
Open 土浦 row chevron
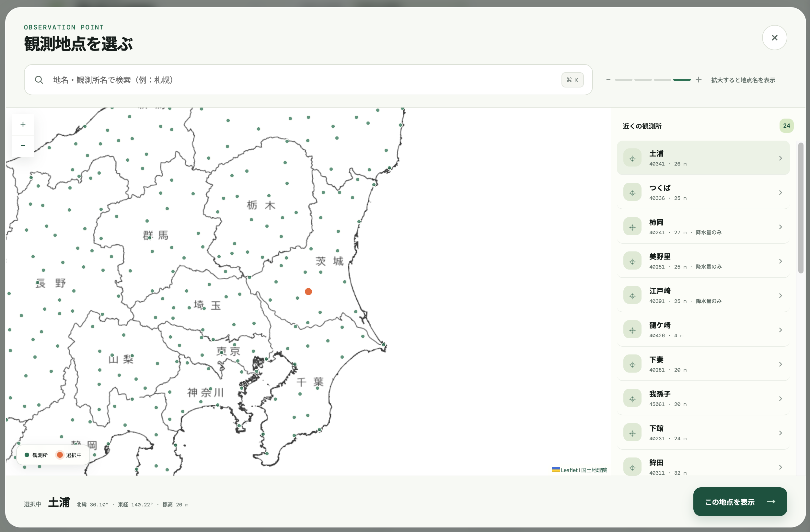[x=781, y=158]
